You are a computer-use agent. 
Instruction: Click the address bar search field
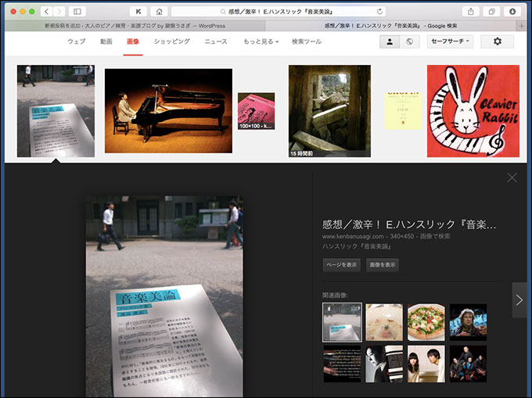coord(279,12)
